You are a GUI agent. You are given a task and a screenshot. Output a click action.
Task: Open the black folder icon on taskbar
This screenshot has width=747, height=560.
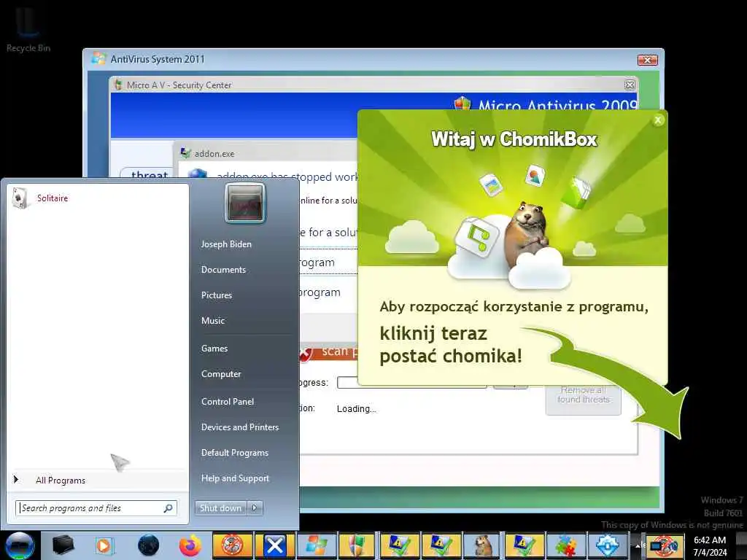63,545
